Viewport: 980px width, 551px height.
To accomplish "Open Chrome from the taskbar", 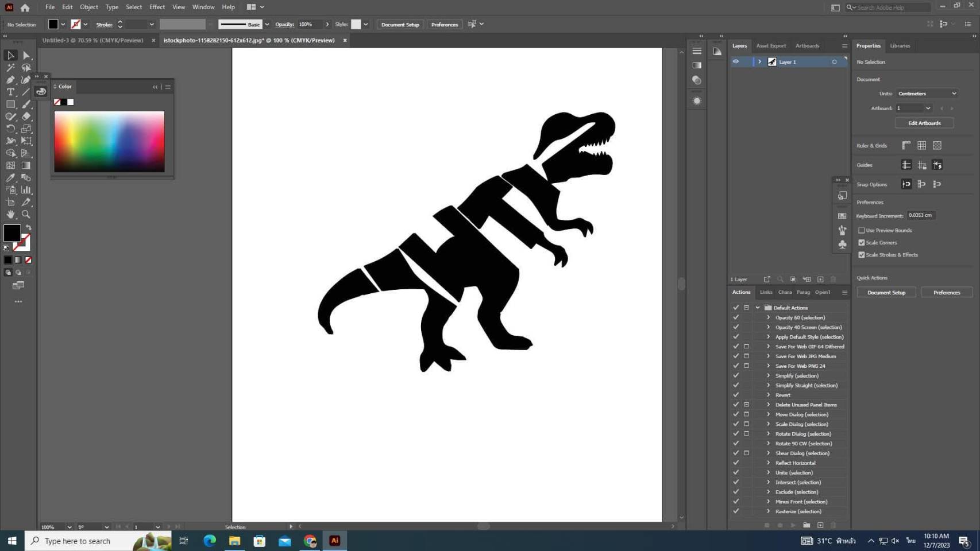I will point(310,541).
